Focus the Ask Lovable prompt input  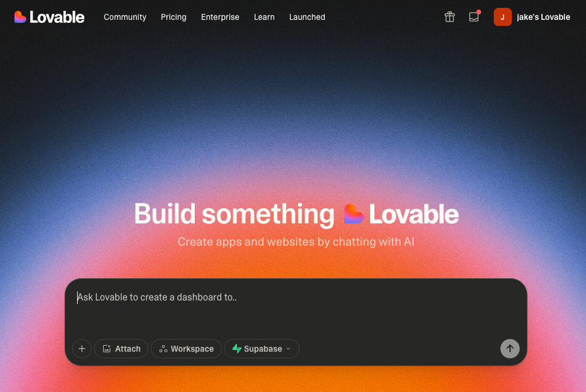[295, 307]
